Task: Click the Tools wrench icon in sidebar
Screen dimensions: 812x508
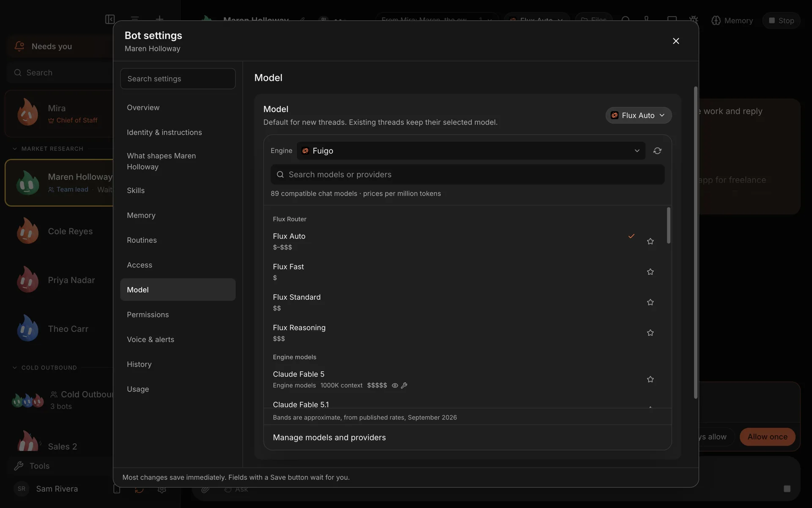Action: (x=19, y=466)
